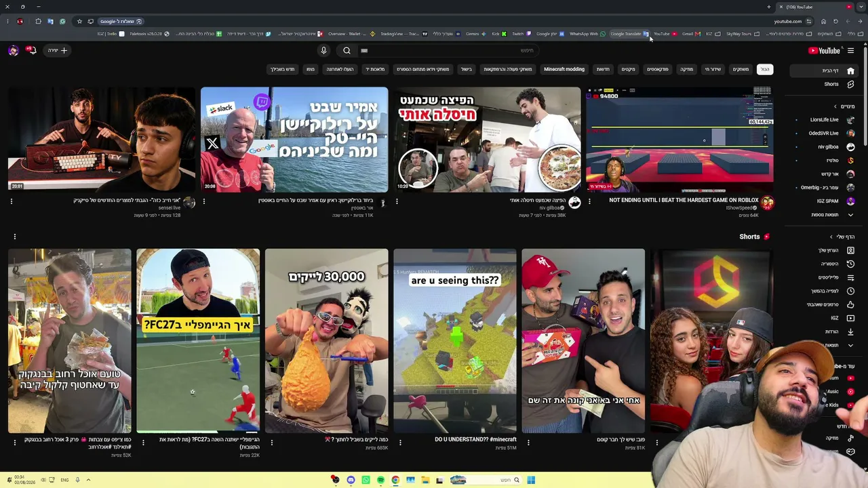Click the Create (יצירה) button
This screenshot has width=868, height=488.
point(58,50)
